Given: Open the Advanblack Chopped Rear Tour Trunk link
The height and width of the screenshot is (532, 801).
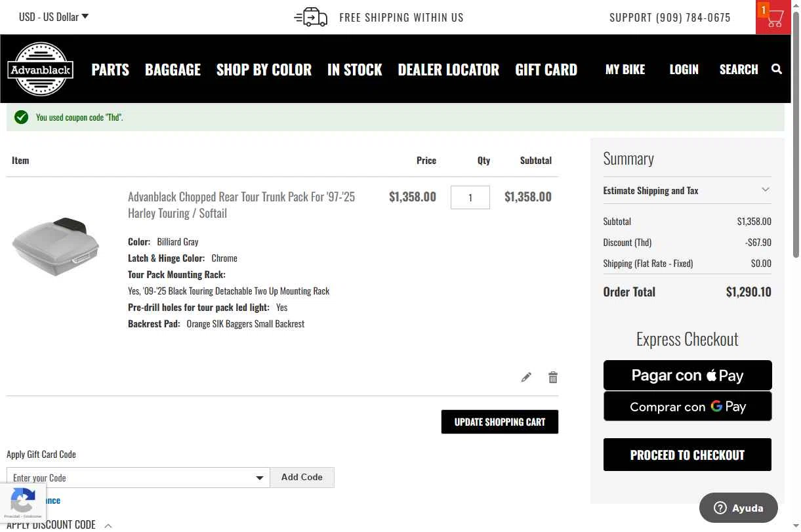Looking at the screenshot, I should (x=241, y=205).
